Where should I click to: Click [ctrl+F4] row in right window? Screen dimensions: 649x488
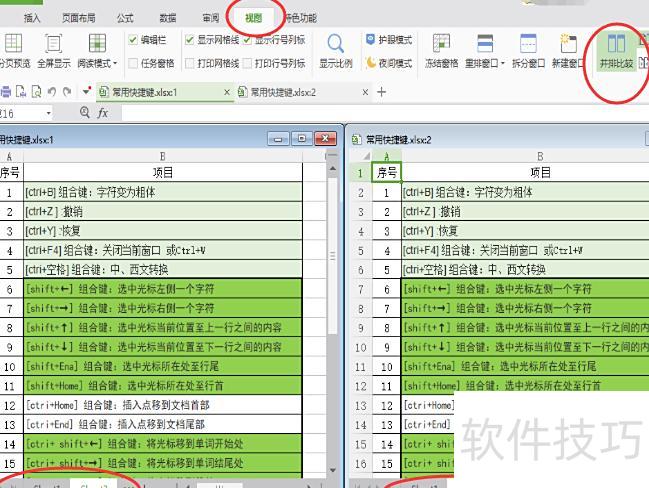[x=525, y=250]
